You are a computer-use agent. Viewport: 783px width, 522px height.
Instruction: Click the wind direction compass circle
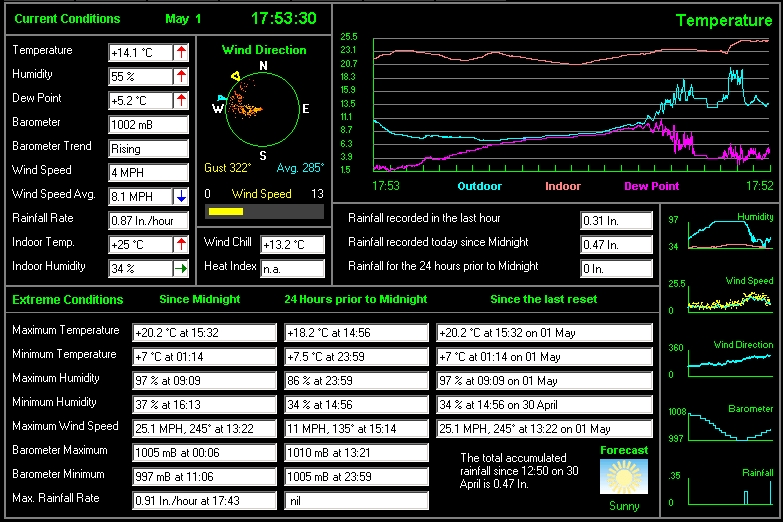(x=263, y=108)
